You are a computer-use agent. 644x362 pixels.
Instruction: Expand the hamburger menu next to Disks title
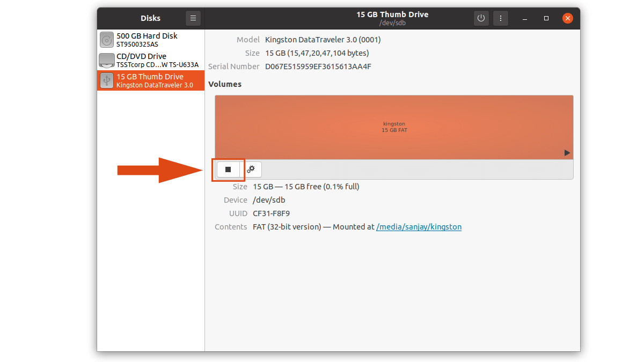click(193, 18)
